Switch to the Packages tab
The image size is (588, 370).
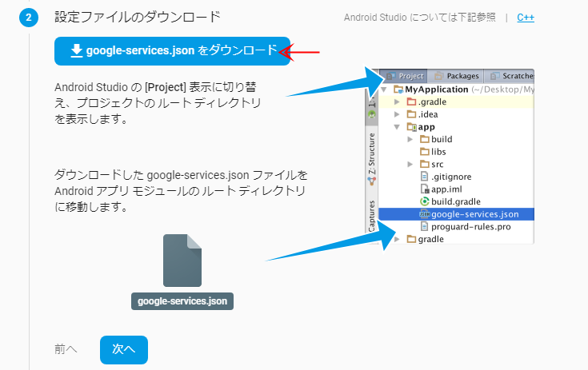pos(456,76)
